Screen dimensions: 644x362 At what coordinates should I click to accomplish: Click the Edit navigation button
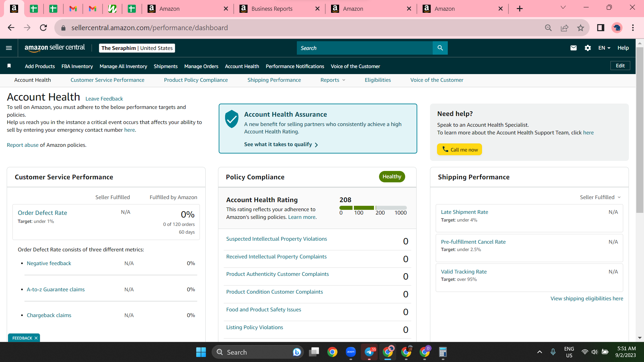[x=620, y=66]
